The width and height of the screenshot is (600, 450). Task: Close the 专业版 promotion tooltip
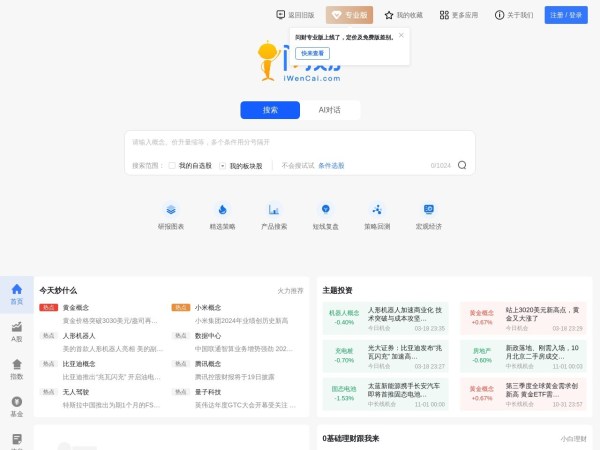pyautogui.click(x=401, y=35)
